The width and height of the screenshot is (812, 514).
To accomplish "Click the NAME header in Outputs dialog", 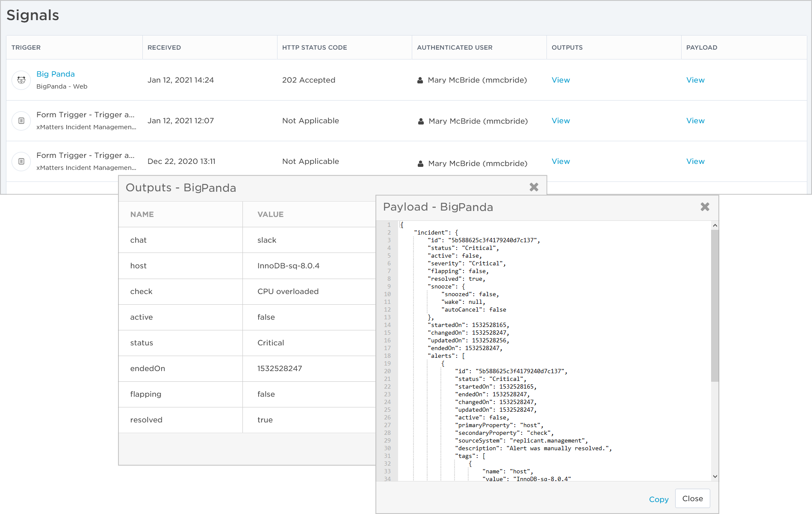I will 142,214.
